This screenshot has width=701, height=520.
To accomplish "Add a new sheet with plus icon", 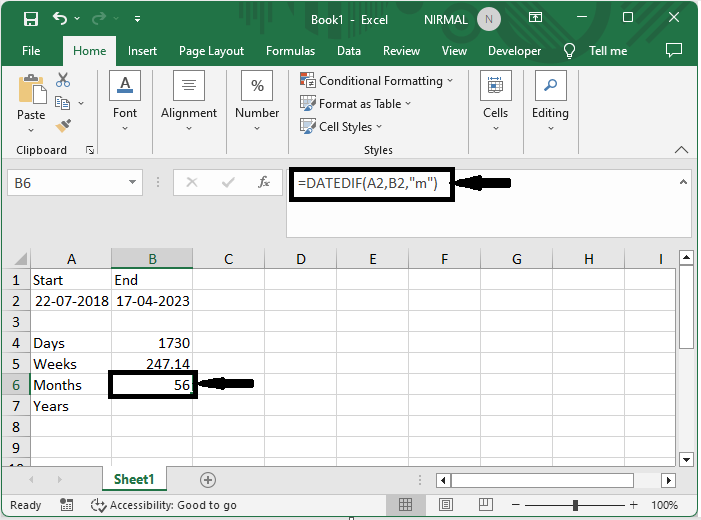I will [x=207, y=480].
